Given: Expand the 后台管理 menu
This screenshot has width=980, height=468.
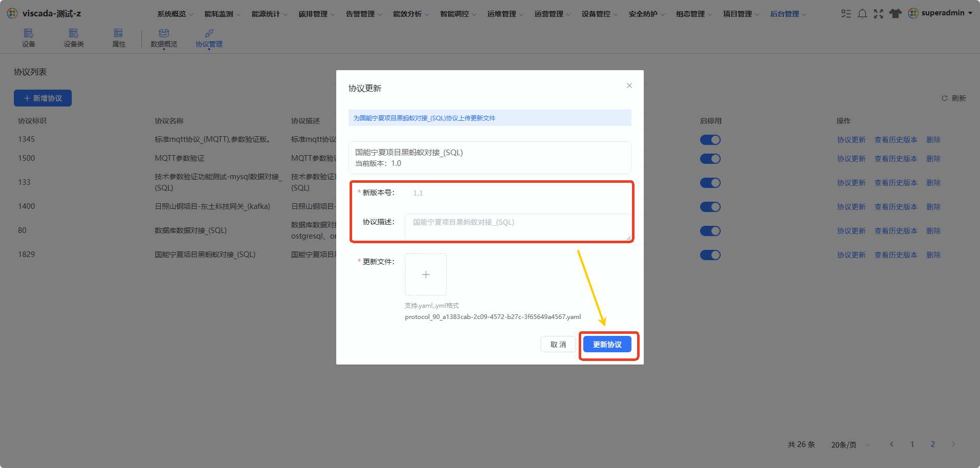Looking at the screenshot, I should [x=788, y=14].
